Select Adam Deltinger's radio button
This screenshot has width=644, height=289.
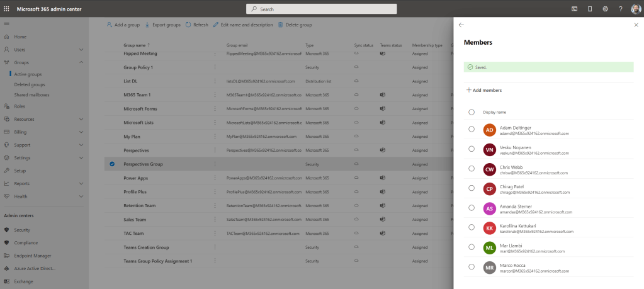pos(472,129)
